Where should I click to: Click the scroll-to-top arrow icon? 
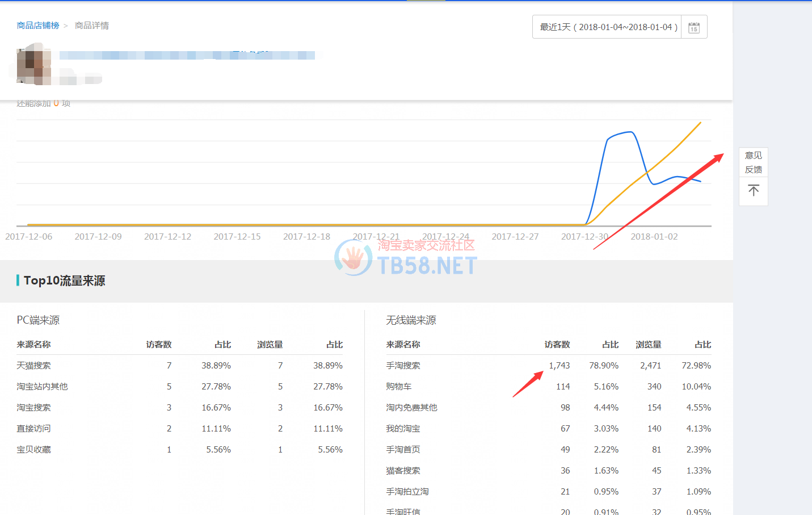753,191
